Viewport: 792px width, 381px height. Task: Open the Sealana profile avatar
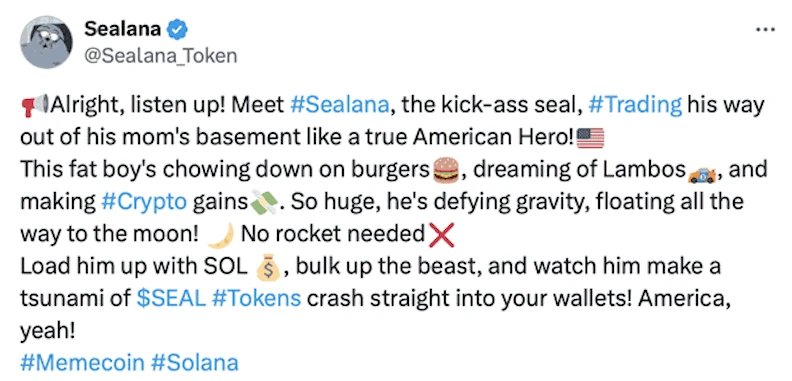pyautogui.click(x=46, y=41)
